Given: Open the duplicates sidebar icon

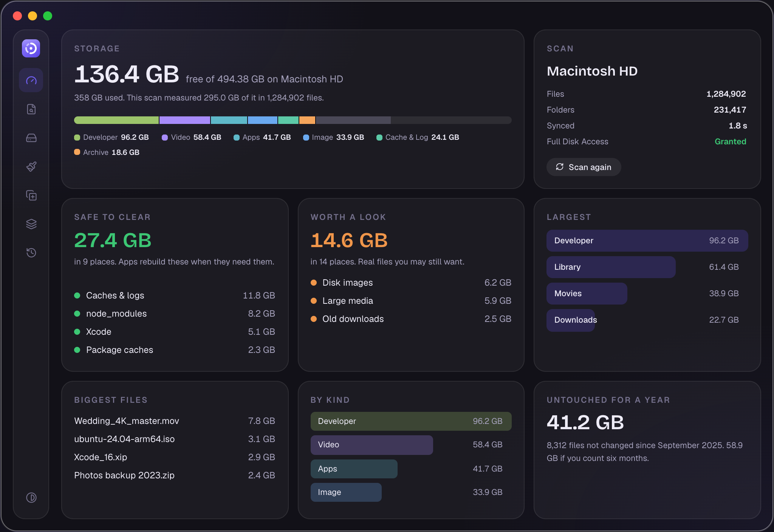Looking at the screenshot, I should coord(31,195).
